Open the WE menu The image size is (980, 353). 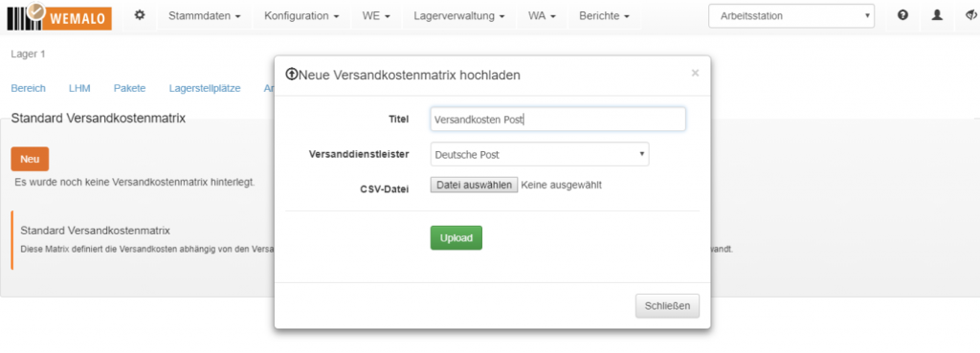point(376,15)
